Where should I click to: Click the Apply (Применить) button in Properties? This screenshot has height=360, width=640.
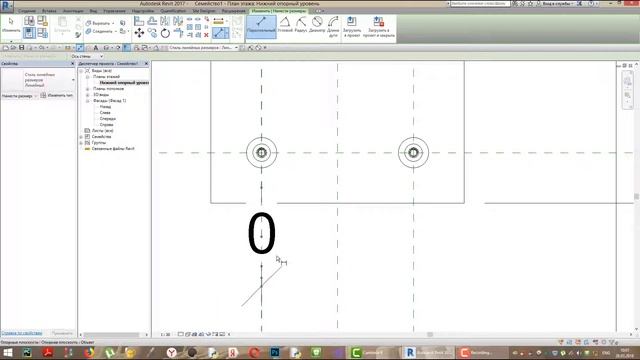click(x=62, y=333)
